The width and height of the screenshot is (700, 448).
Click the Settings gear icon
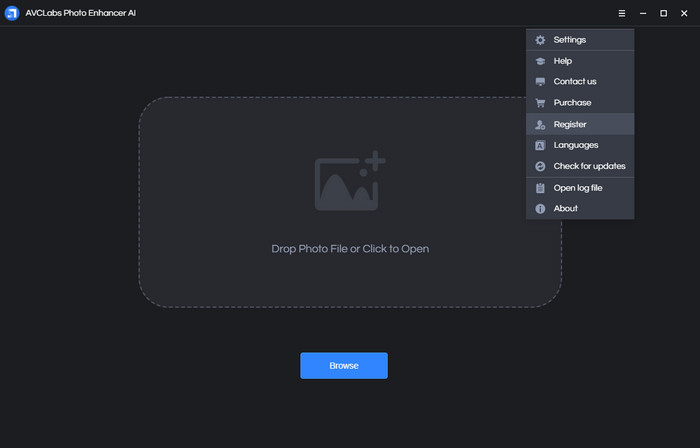pyautogui.click(x=540, y=40)
